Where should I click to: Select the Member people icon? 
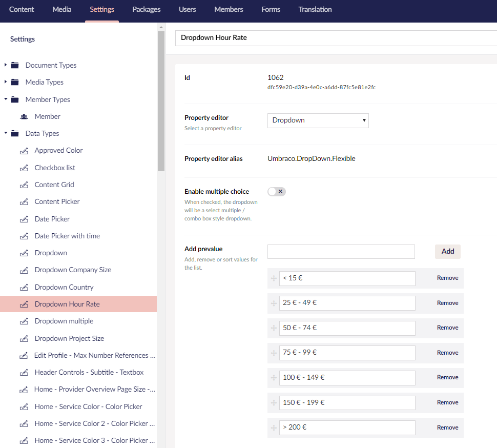[x=24, y=116]
